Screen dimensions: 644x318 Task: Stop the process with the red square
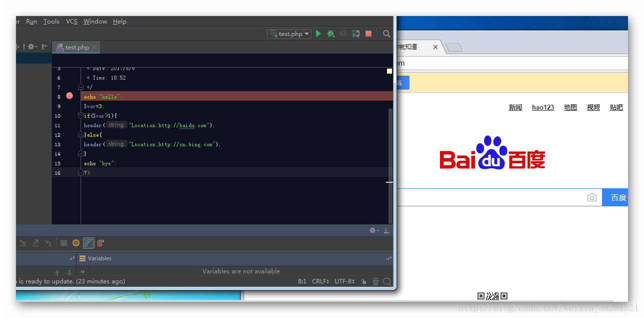(x=368, y=34)
